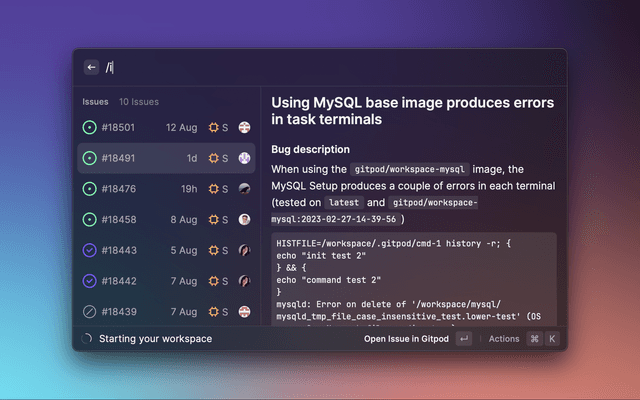Click the Issues section header
640x400 pixels.
pos(95,101)
